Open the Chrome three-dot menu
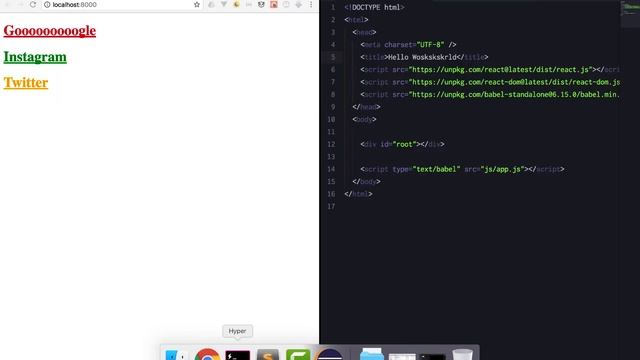 311,4
